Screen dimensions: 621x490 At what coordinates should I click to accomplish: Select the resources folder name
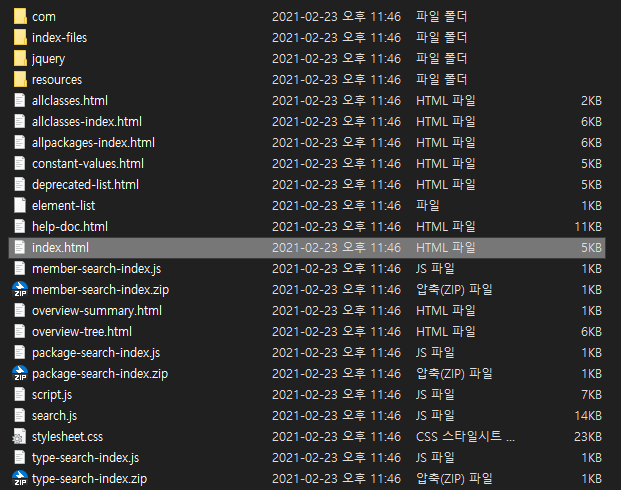(x=57, y=80)
